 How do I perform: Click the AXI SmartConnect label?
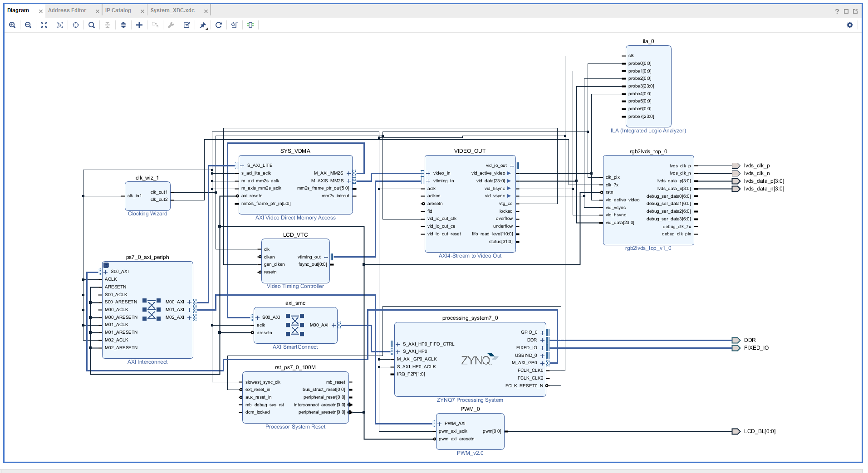(295, 347)
